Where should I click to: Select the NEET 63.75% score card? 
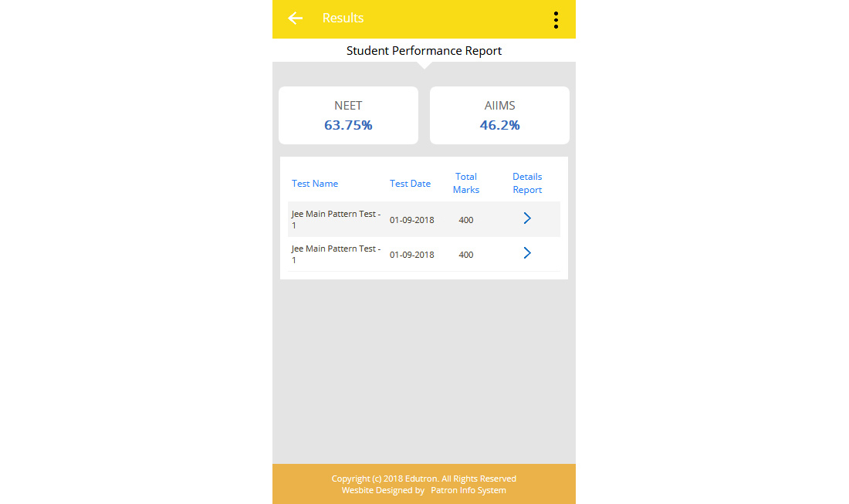(348, 115)
